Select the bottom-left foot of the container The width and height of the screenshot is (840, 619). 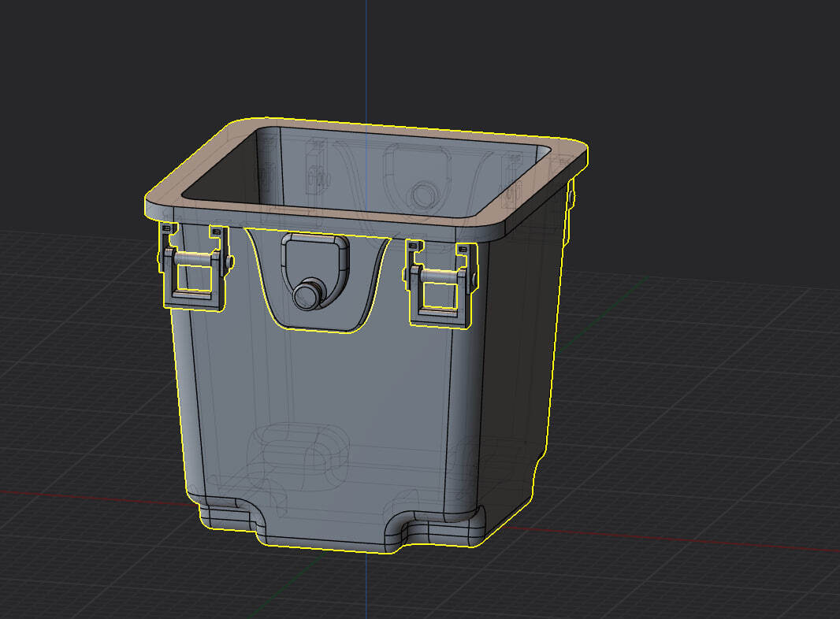tap(225, 516)
